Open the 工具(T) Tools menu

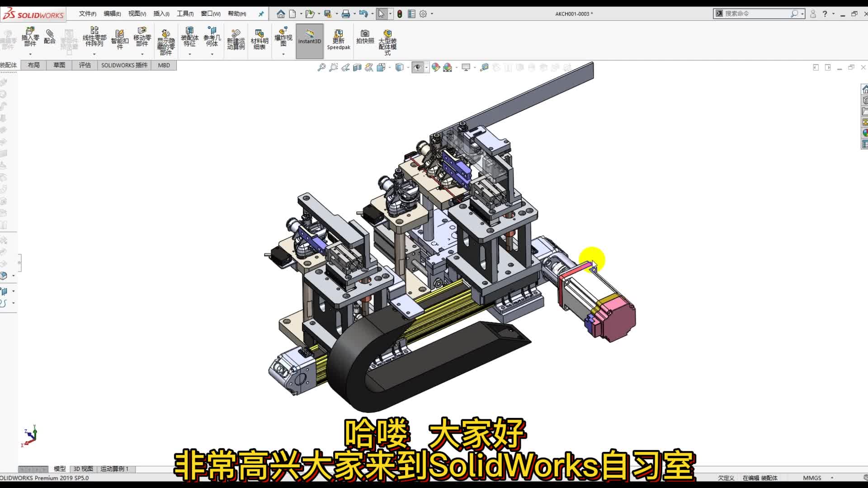pos(185,14)
